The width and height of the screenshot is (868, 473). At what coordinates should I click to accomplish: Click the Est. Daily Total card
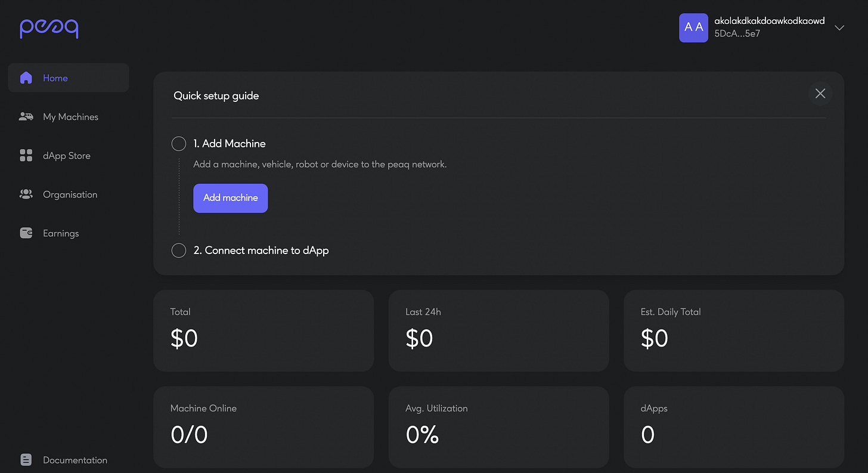pos(734,330)
